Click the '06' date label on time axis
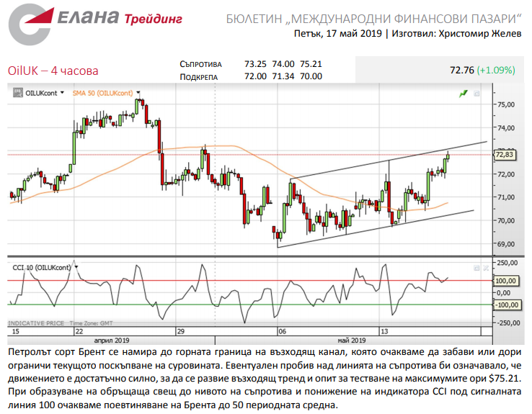 click(x=283, y=331)
